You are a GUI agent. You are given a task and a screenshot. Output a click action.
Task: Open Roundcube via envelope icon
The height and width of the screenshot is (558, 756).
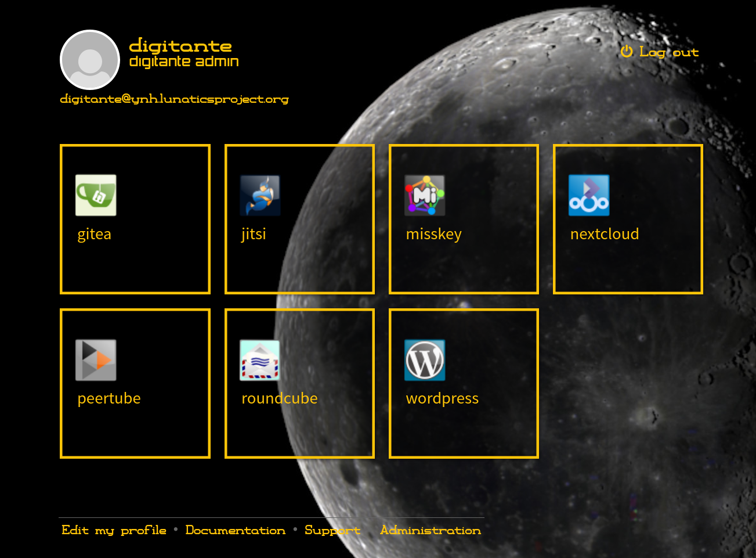coord(260,360)
